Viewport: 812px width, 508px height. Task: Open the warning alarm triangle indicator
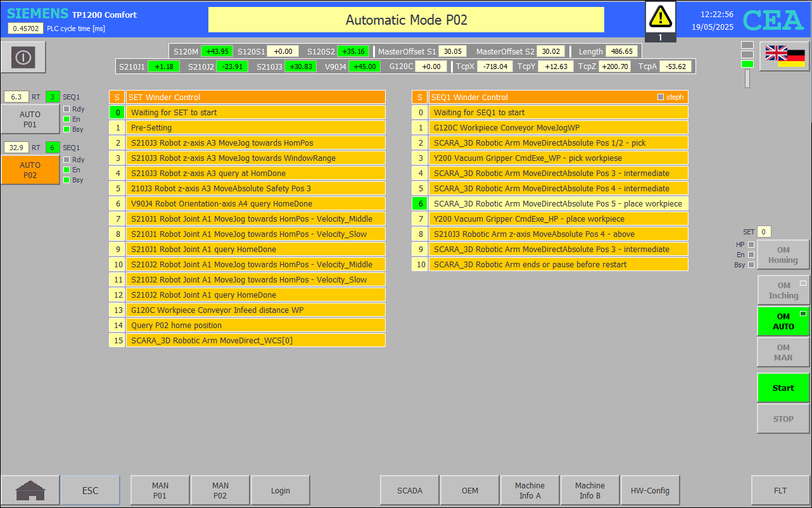[660, 16]
